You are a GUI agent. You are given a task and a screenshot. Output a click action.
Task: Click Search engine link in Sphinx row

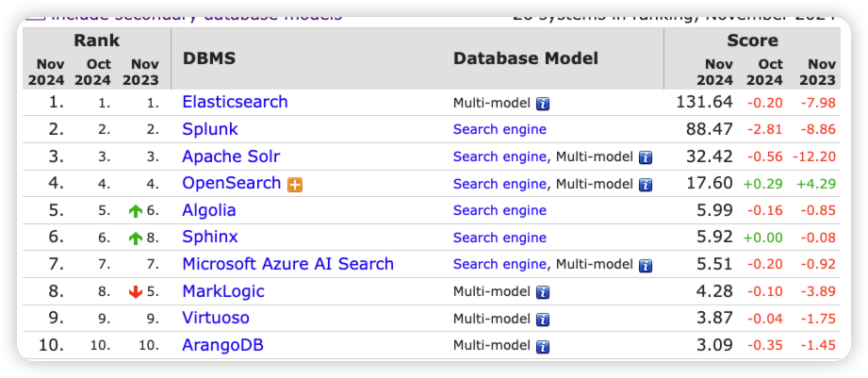tap(500, 238)
